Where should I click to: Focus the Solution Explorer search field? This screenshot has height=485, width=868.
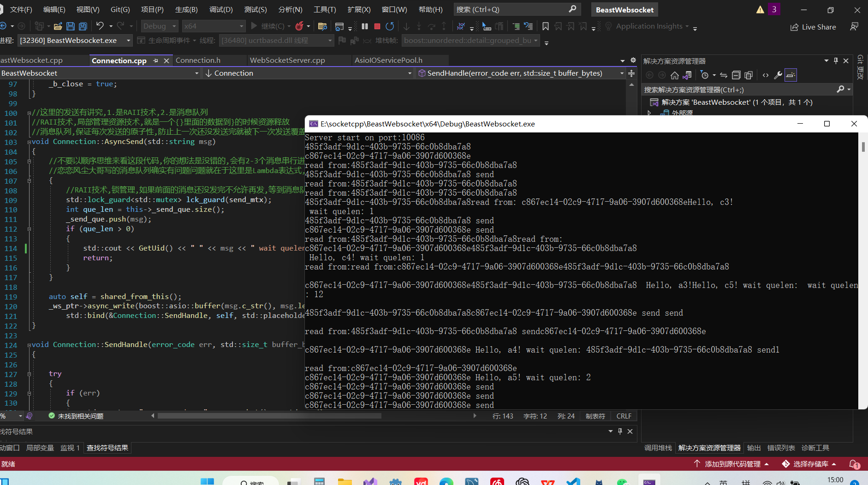(747, 90)
